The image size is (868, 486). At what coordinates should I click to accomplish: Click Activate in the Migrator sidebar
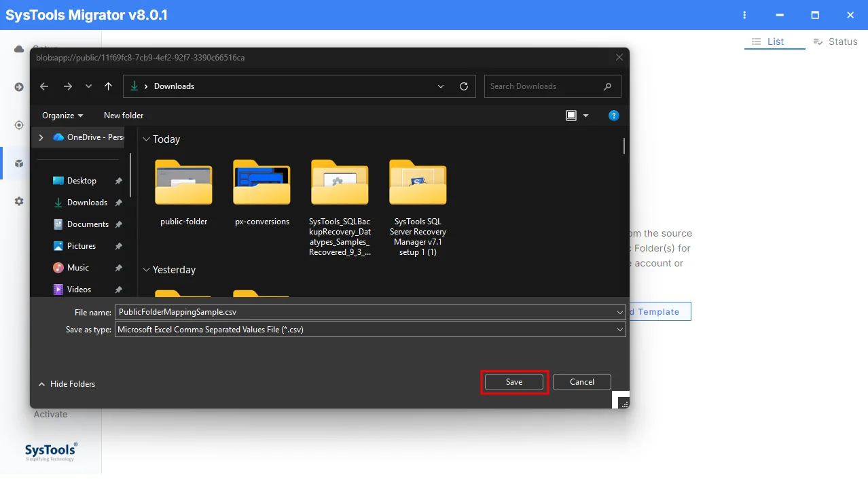pyautogui.click(x=51, y=414)
